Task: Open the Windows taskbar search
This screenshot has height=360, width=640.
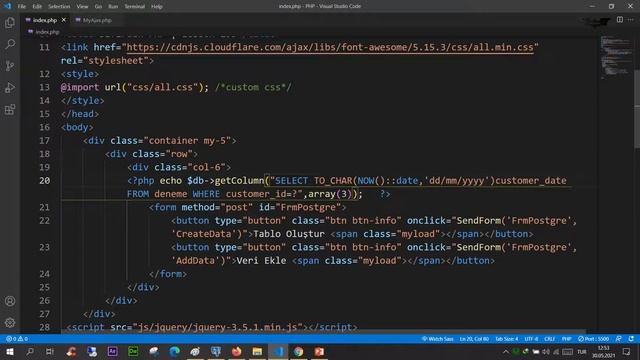Action: click(30, 351)
